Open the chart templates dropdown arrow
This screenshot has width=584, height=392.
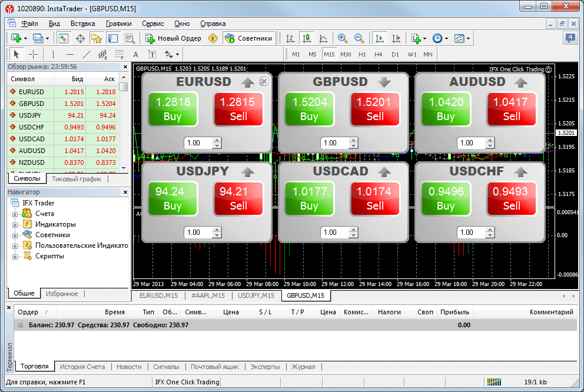(x=468, y=39)
